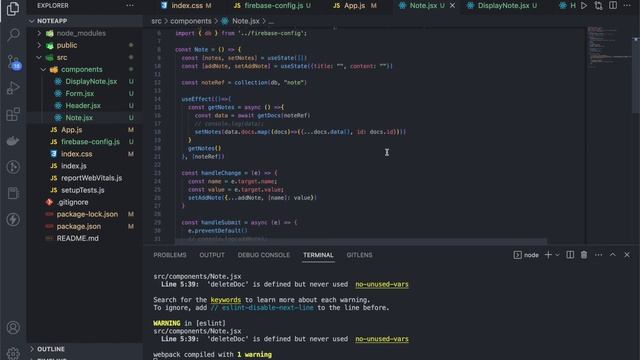Open Header.jsx in the explorer
The height and width of the screenshot is (360, 640).
click(85, 106)
